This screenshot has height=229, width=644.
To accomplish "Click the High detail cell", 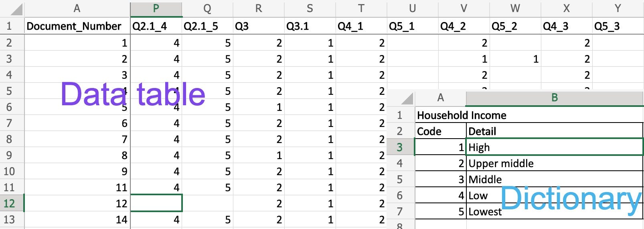I will [x=555, y=147].
